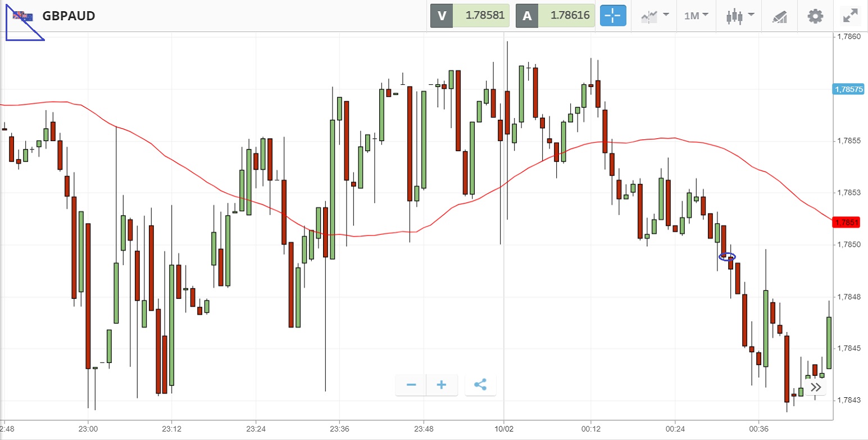Zoom out the chart with minus button

click(x=411, y=385)
